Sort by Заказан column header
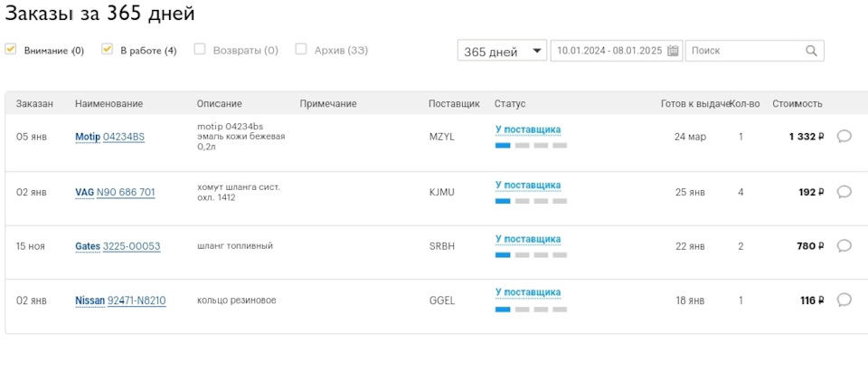Viewport: 868px width, 372px height. click(x=34, y=104)
